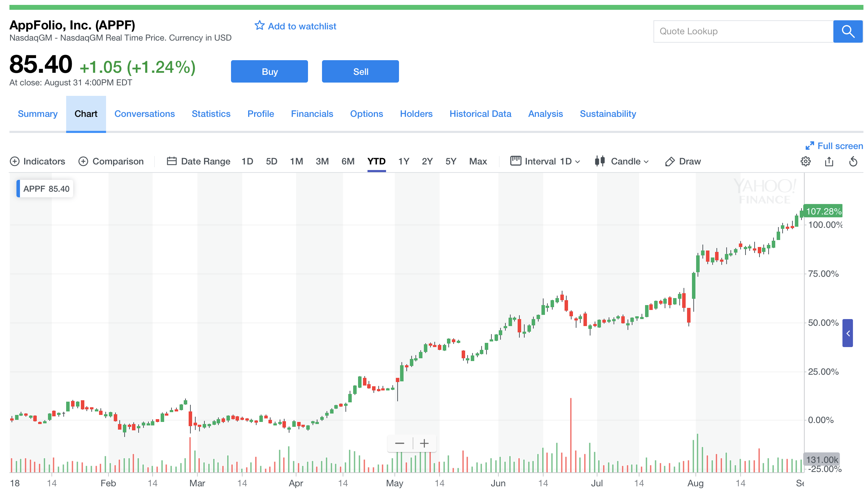Click the Interval ruler icon
The width and height of the screenshot is (868, 501).
pyautogui.click(x=516, y=161)
